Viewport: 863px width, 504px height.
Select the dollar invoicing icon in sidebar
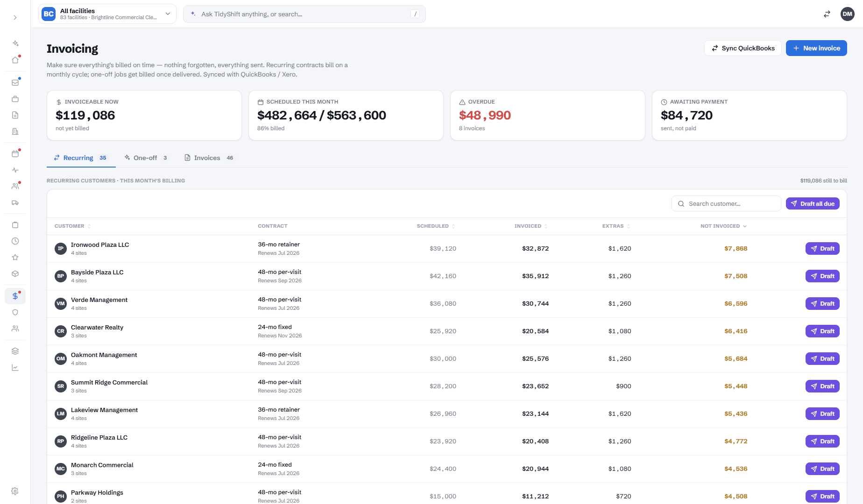coord(15,296)
